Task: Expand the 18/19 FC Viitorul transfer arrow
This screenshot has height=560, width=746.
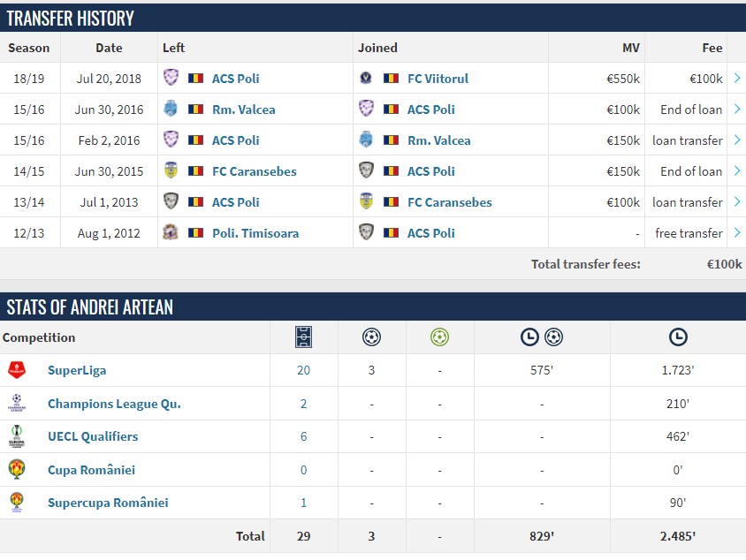Action: point(736,79)
